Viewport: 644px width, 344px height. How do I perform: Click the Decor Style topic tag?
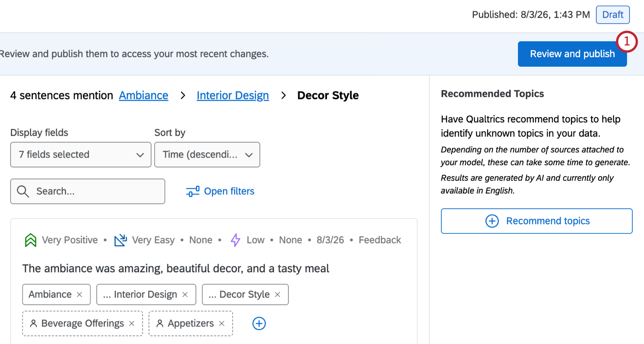(244, 294)
